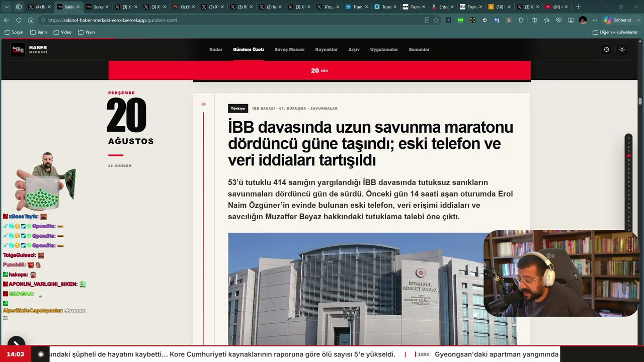Open the Uygulamalar nav item
644x362 pixels.
click(384, 49)
